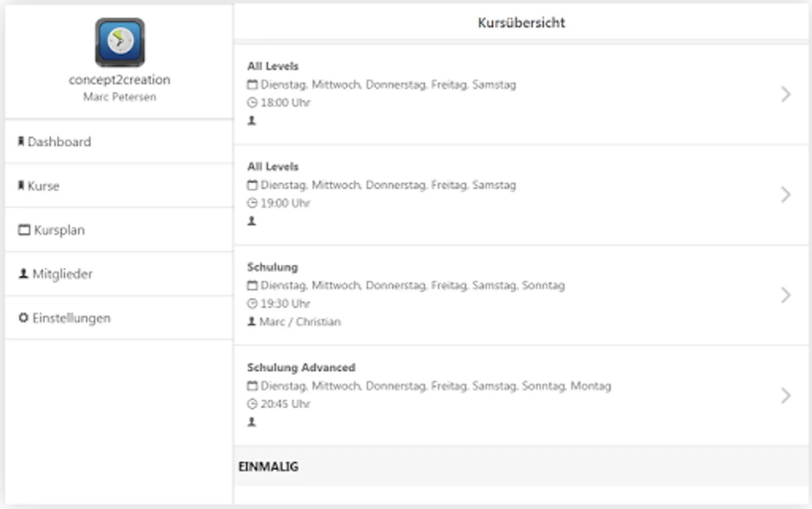Click the person icon beside Mitglieder
This screenshot has height=509, width=812.
pos(23,274)
